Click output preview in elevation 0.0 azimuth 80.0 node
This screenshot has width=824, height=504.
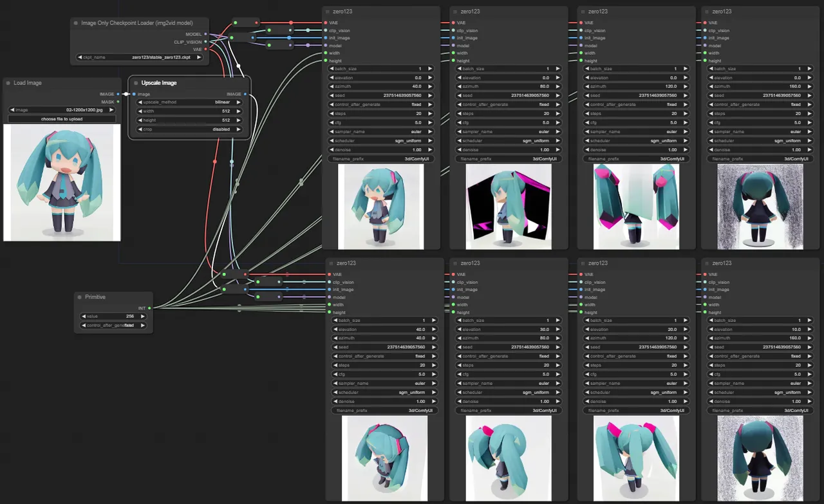tap(509, 207)
